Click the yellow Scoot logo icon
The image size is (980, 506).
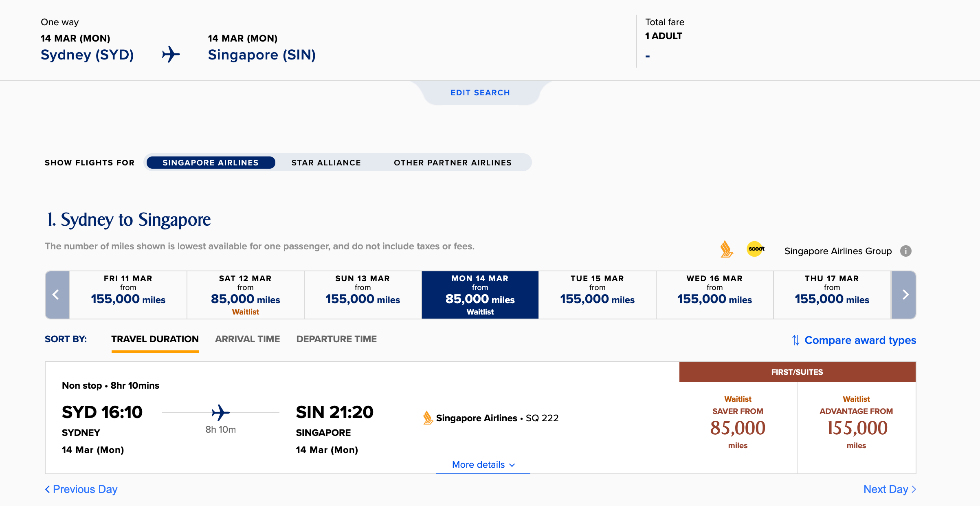[756, 249]
